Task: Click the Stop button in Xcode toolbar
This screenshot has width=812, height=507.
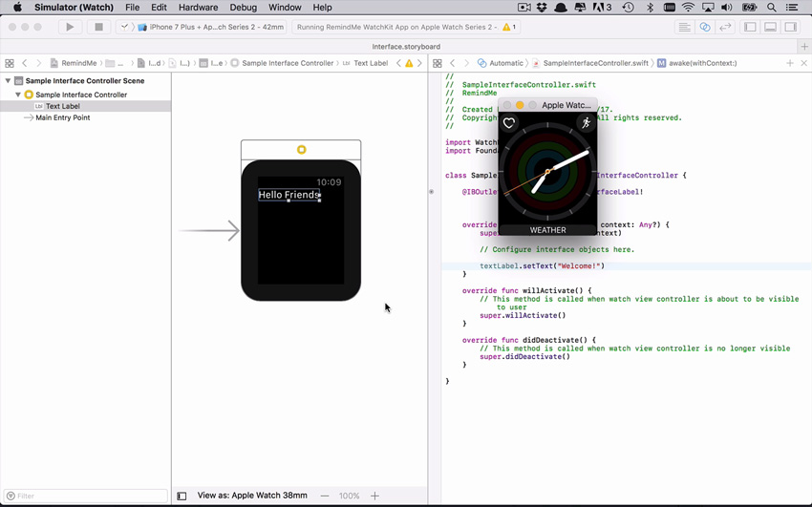Action: tap(98, 27)
